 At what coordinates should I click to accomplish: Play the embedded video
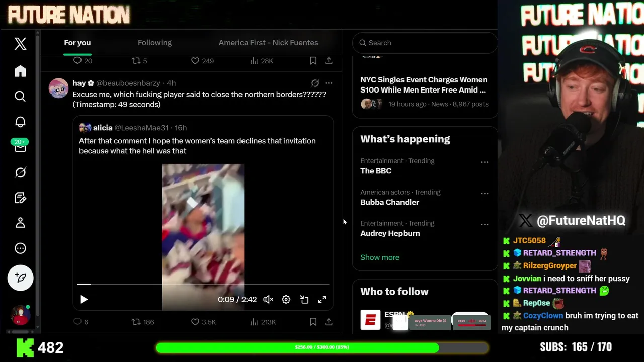pyautogui.click(x=84, y=299)
